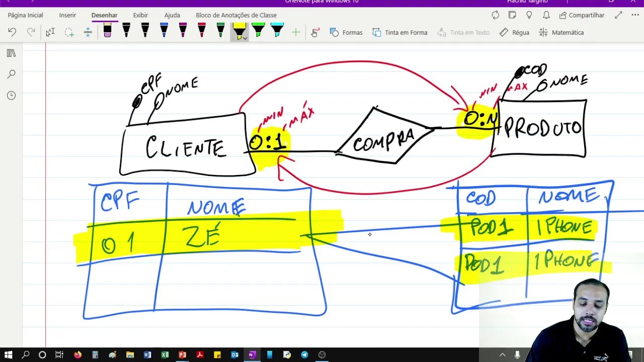Undo the last ink stroke
Screen dimensions: 644x362
click(x=12, y=32)
